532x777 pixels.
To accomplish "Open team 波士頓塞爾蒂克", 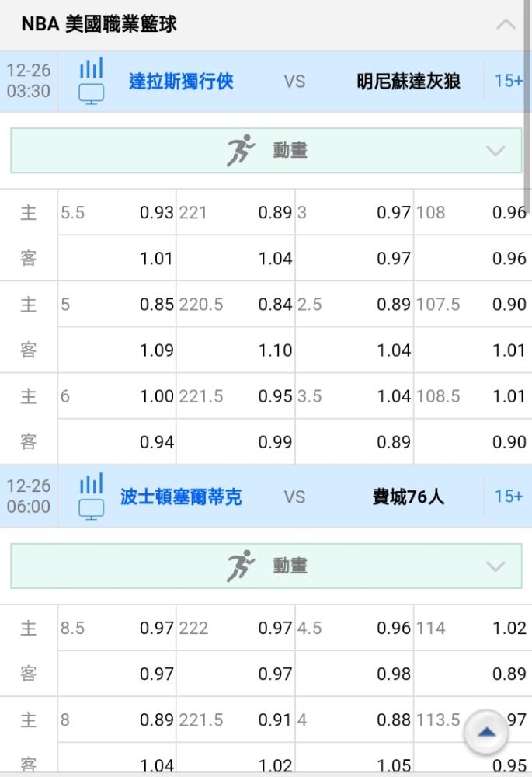I will 181,497.
